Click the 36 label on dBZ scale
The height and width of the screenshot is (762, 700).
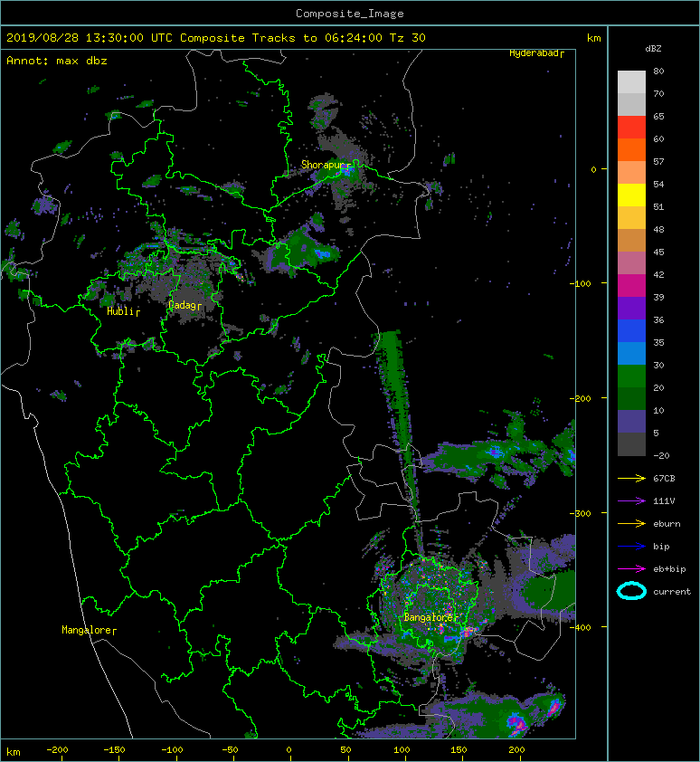(x=658, y=320)
